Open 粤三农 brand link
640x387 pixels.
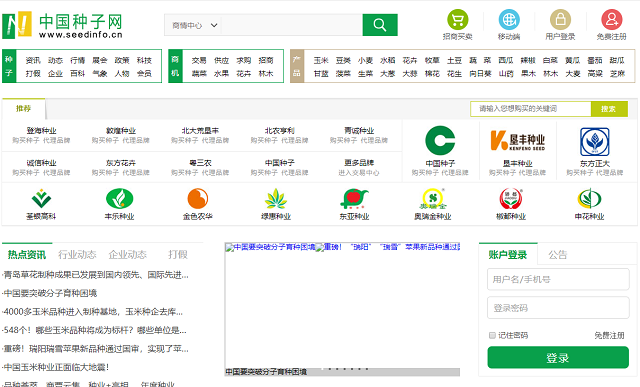point(200,162)
